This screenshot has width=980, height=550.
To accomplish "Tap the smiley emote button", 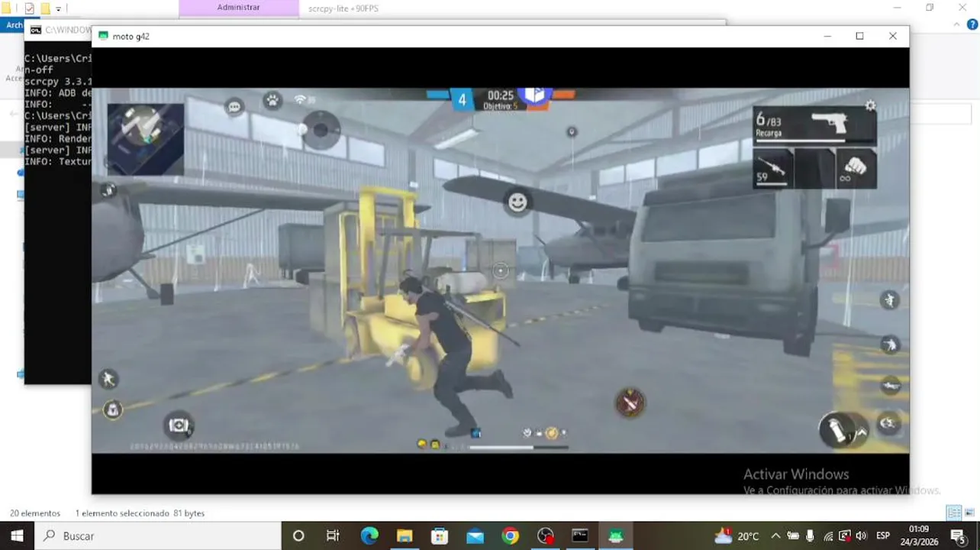I will [517, 202].
